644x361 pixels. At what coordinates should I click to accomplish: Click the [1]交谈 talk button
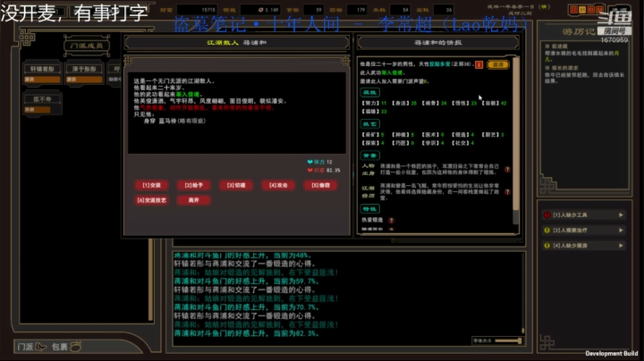tap(151, 186)
